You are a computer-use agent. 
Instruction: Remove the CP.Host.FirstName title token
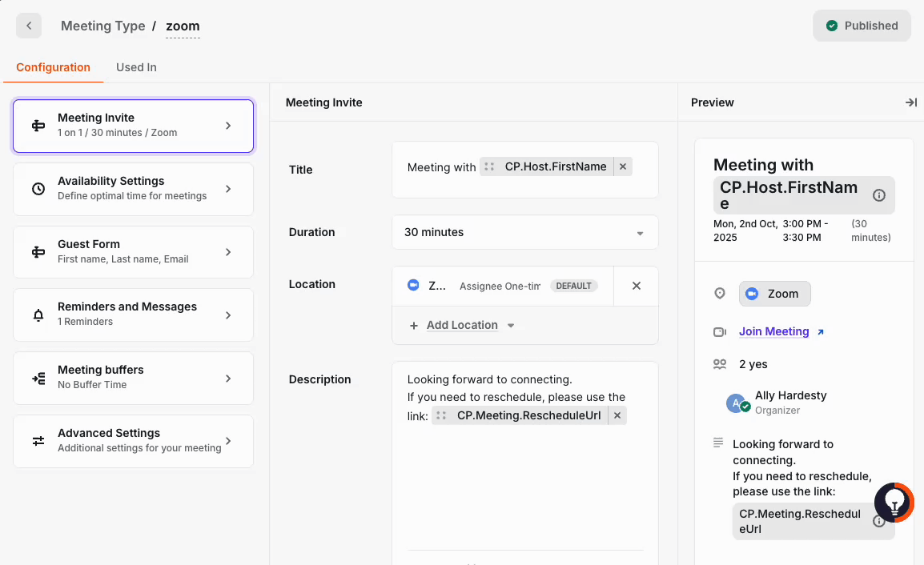[624, 166]
